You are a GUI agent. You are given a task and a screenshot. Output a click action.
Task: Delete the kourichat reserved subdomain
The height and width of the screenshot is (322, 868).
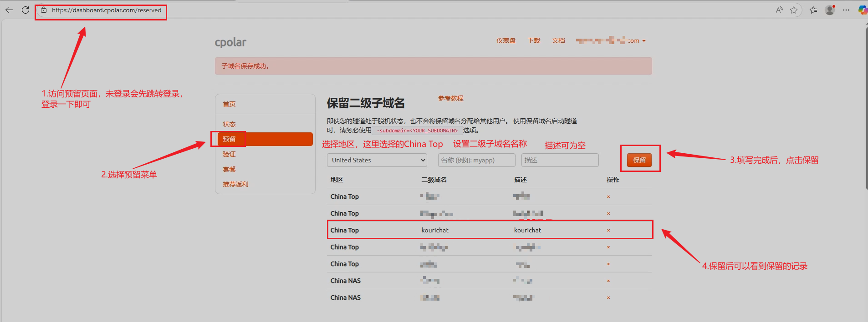pyautogui.click(x=608, y=231)
